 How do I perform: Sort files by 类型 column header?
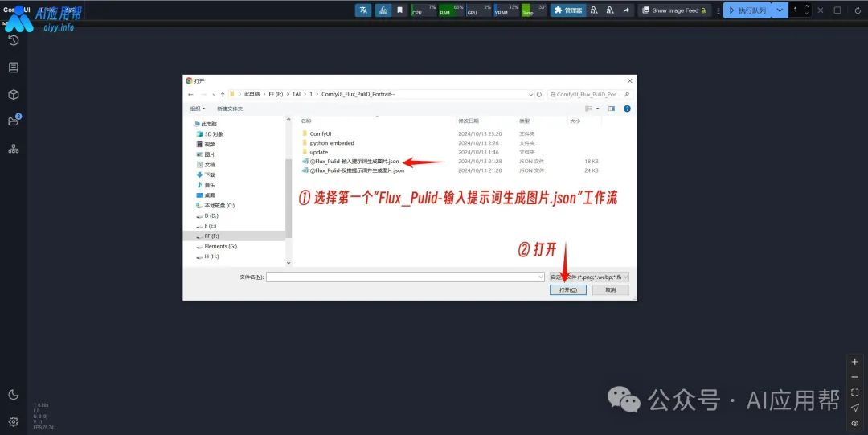point(524,121)
